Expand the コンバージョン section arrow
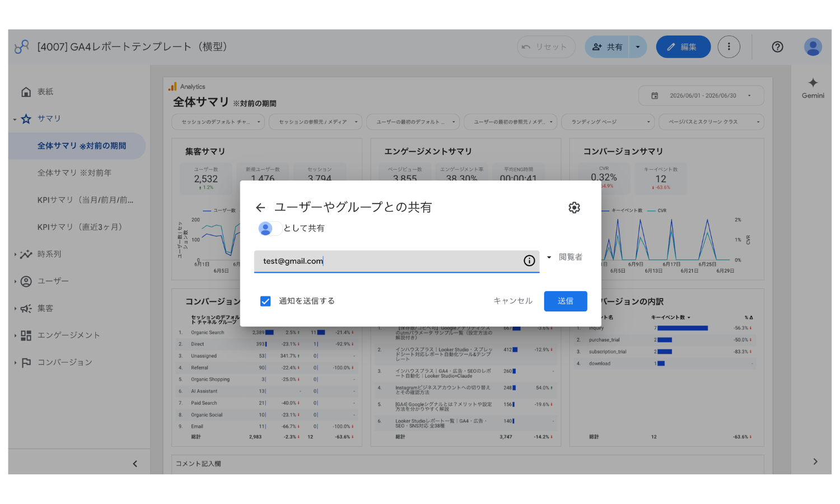Screen dimensions: 840x504 [x=15, y=362]
